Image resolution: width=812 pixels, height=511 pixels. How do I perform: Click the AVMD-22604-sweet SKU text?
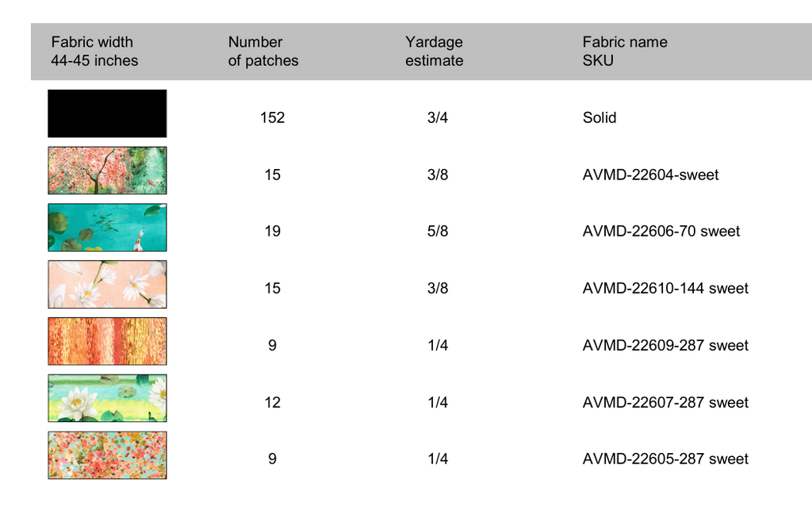(650, 175)
